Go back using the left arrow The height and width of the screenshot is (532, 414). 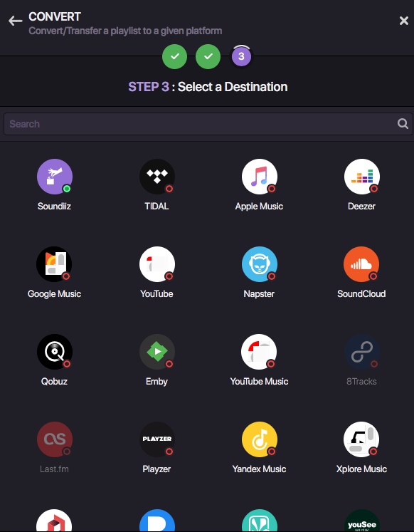coord(15,21)
